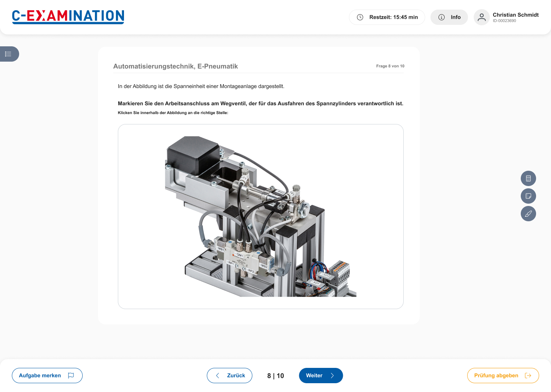Click the 8 | 10 page counter
Screen dimensions: 551x392
(x=275, y=376)
